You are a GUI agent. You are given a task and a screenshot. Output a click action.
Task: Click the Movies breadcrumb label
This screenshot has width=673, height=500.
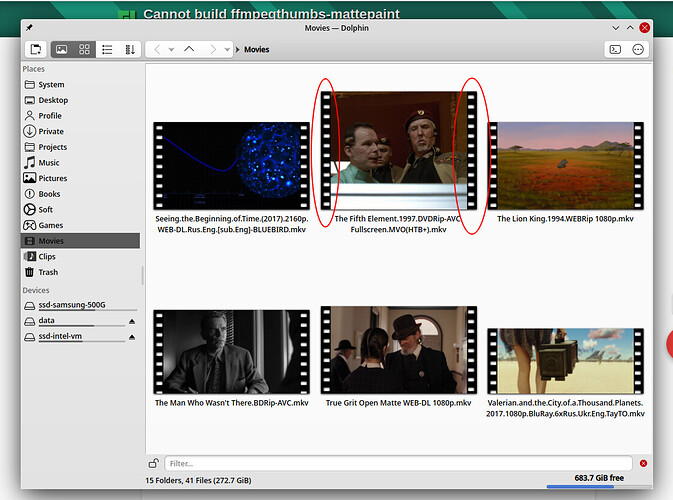point(257,50)
